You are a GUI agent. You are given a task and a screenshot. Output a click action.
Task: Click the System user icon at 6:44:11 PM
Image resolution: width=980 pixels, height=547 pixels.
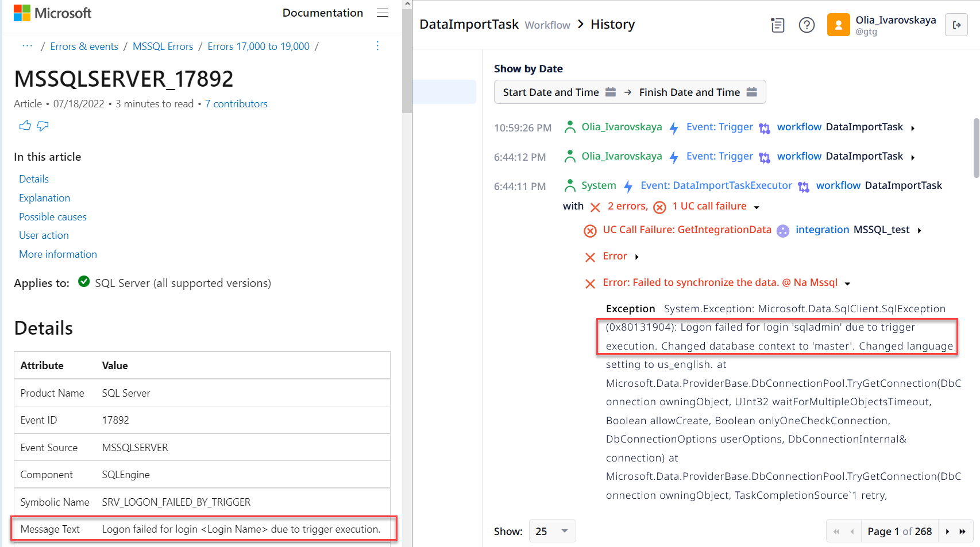point(570,186)
